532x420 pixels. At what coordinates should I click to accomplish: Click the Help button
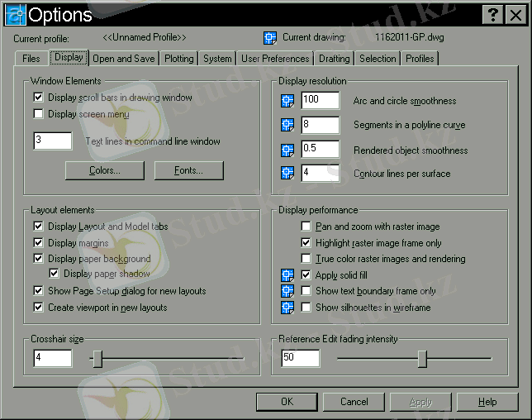click(x=487, y=402)
